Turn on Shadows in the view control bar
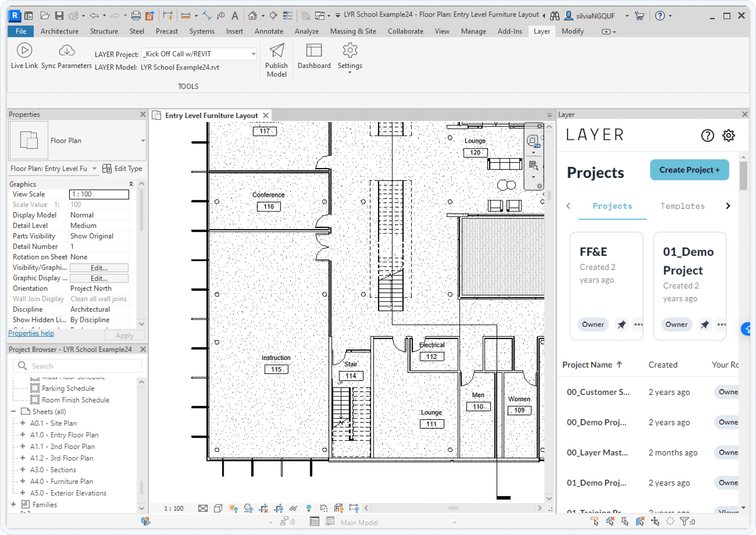 point(249,508)
